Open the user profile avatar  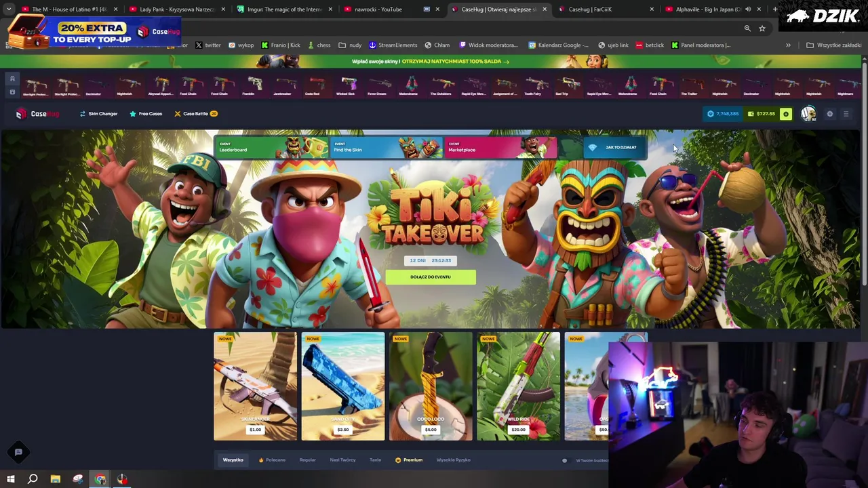(x=808, y=114)
